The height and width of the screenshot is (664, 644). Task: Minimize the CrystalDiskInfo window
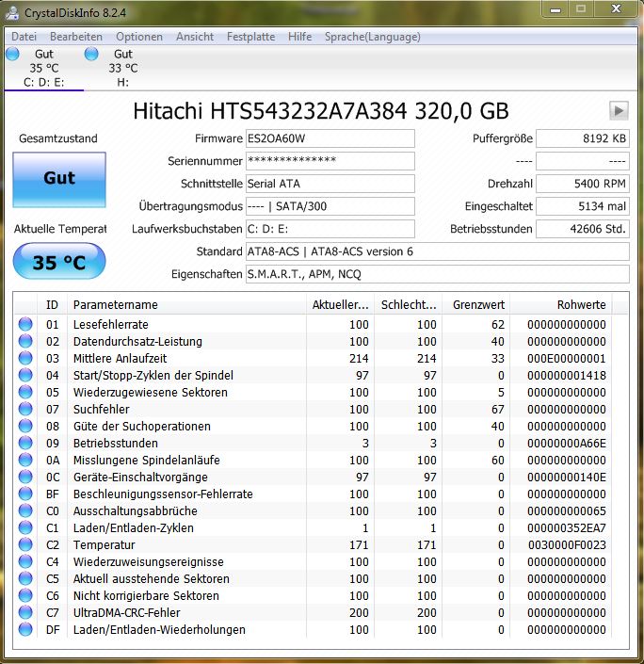(x=555, y=9)
